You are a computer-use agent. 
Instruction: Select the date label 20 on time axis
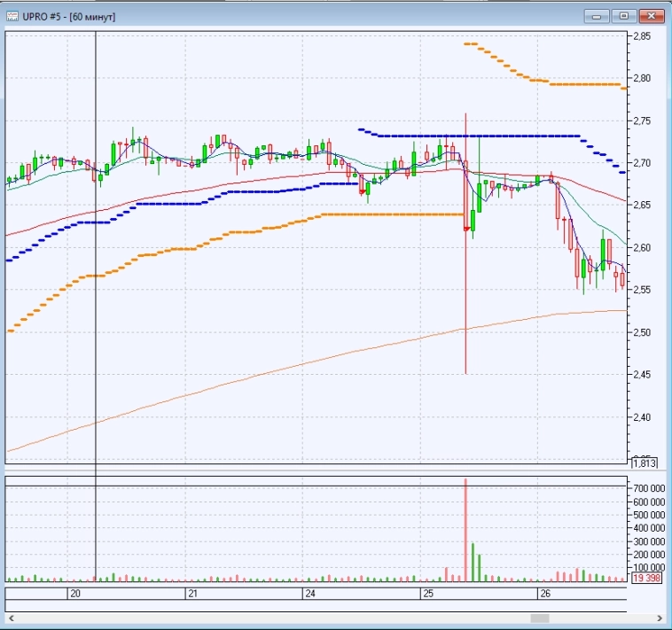[74, 594]
